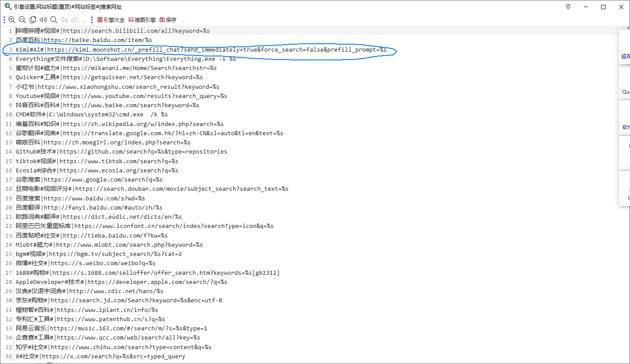The width and height of the screenshot is (630, 364).
Task: Click the 京东#购物# jd.com line
Action: 119,301
